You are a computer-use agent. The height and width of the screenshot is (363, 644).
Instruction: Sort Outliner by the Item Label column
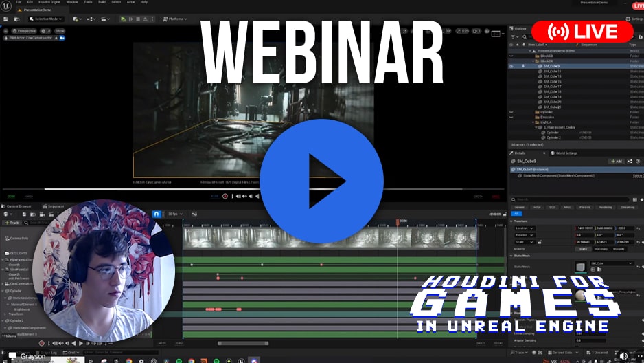[x=537, y=45]
